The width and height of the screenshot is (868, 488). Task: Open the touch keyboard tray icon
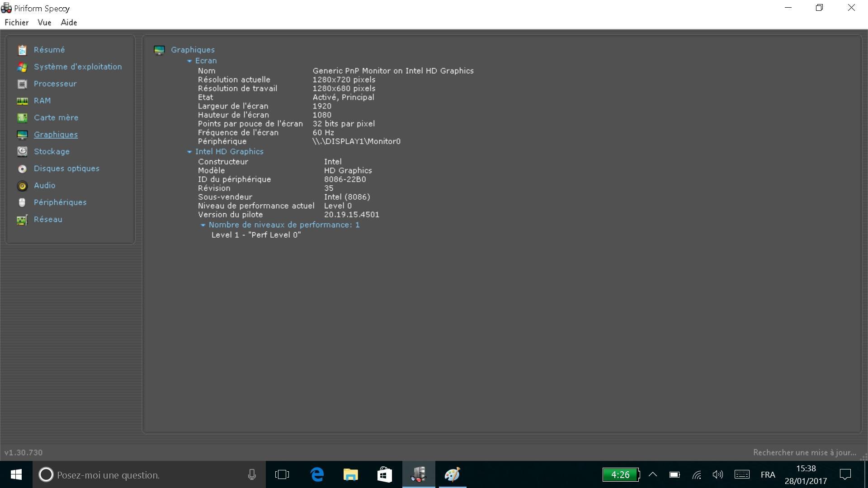(x=742, y=474)
